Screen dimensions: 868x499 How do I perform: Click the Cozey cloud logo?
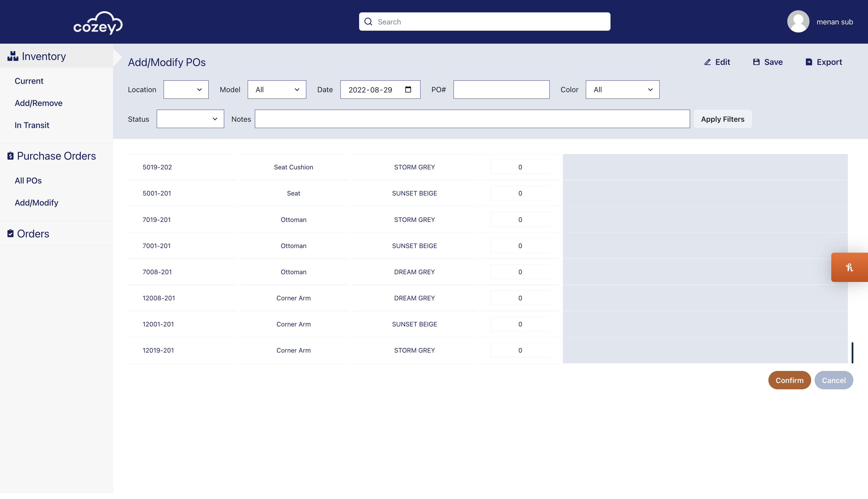(98, 23)
